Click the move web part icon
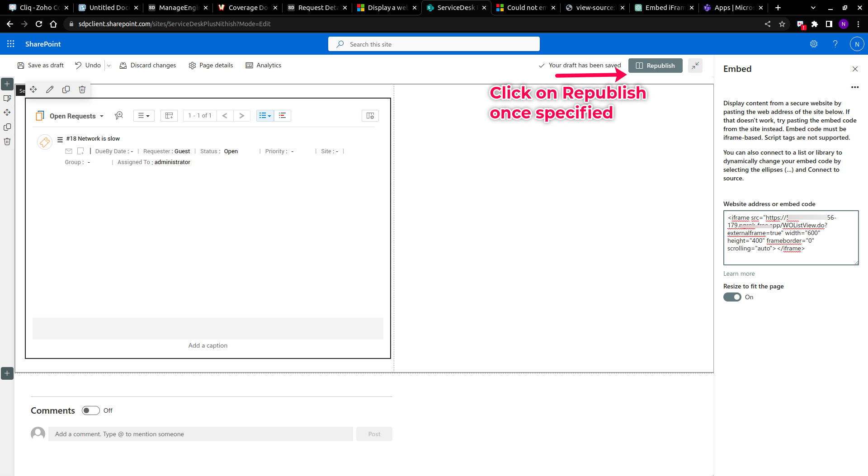Image resolution: width=868 pixels, height=476 pixels. coord(33,90)
